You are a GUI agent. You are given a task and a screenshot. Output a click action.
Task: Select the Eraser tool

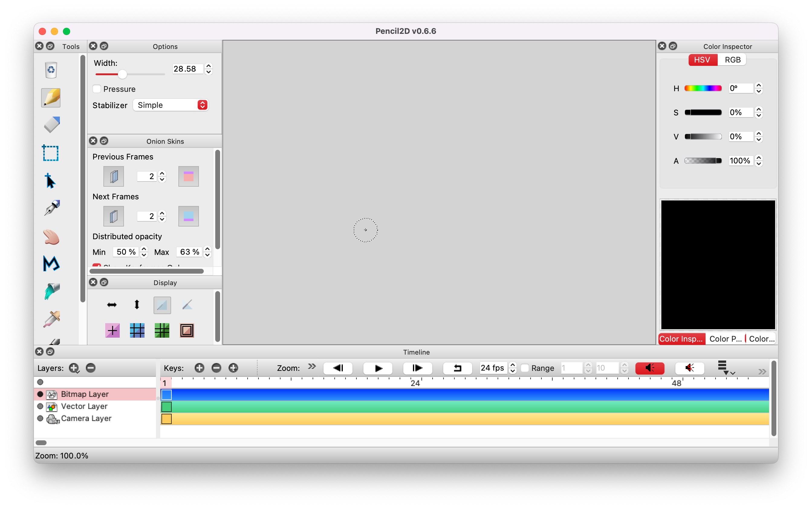pos(51,125)
